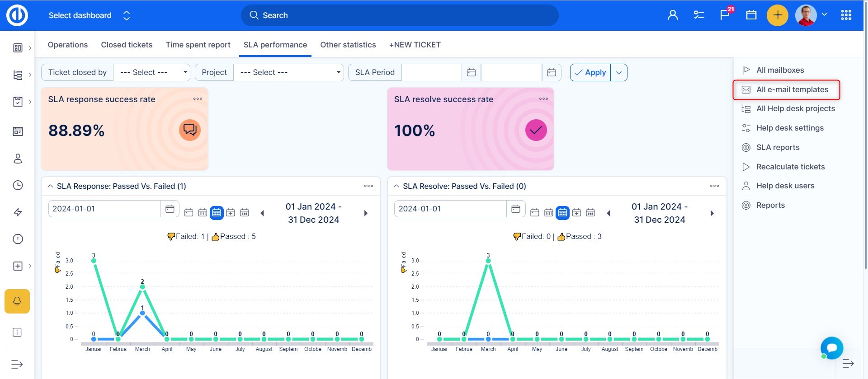This screenshot has width=868, height=379.
Task: Open the Ticket closed by dropdown
Action: click(151, 72)
